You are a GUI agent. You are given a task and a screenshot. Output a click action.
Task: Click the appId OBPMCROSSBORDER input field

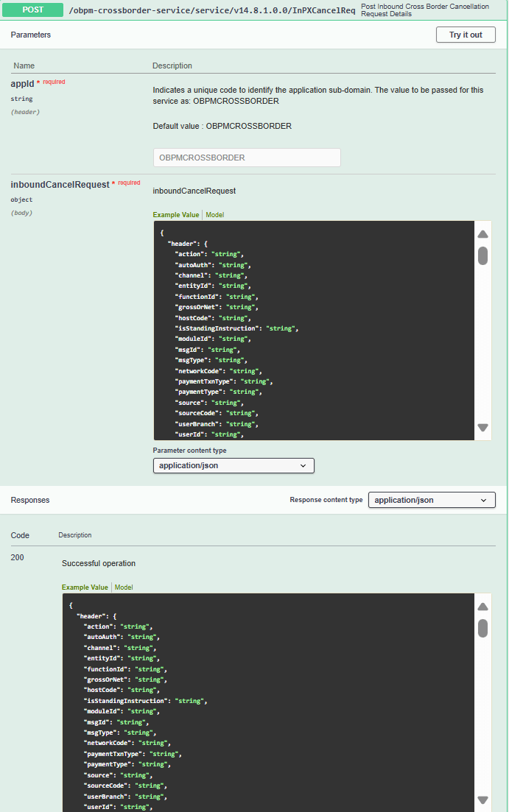[x=247, y=158]
